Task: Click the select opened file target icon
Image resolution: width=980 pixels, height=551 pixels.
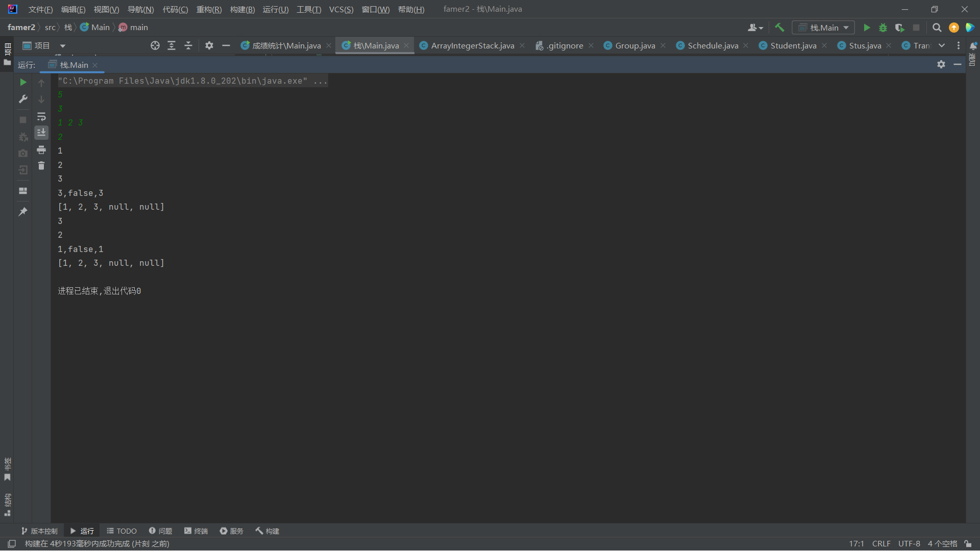Action: click(x=155, y=45)
